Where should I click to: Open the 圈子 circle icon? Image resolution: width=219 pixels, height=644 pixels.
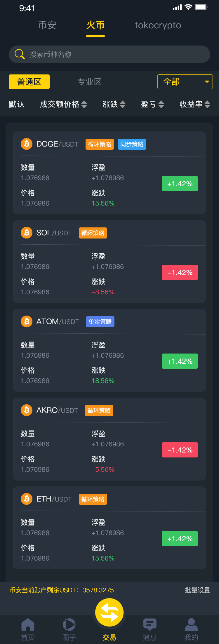(x=69, y=625)
